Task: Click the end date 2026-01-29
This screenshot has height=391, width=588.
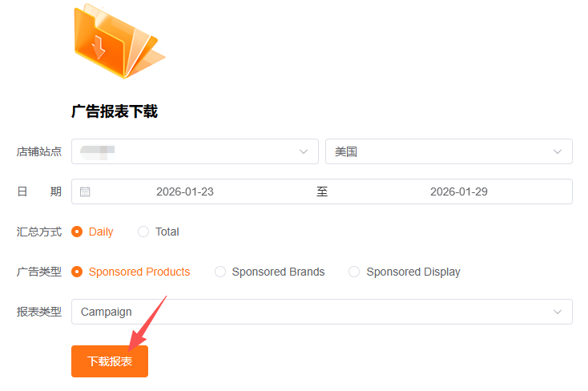Action: 459,191
